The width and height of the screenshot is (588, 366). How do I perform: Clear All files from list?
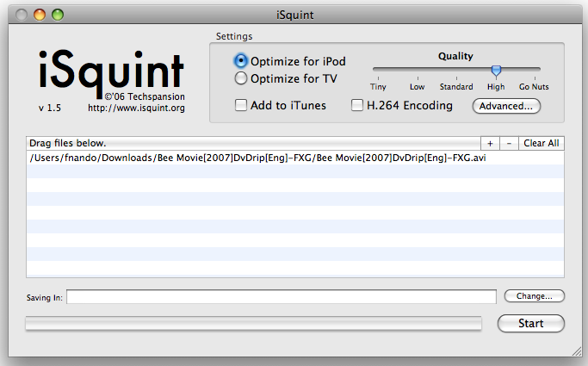(x=542, y=143)
